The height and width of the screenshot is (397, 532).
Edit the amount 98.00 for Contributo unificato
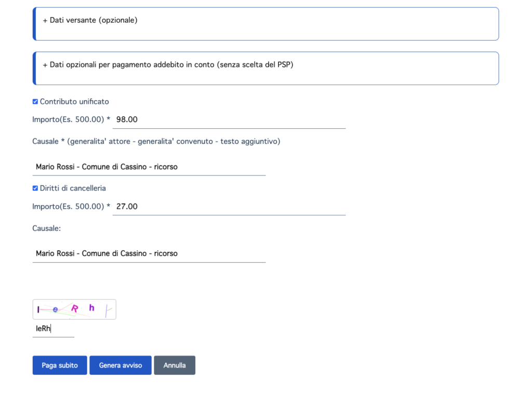pos(229,119)
